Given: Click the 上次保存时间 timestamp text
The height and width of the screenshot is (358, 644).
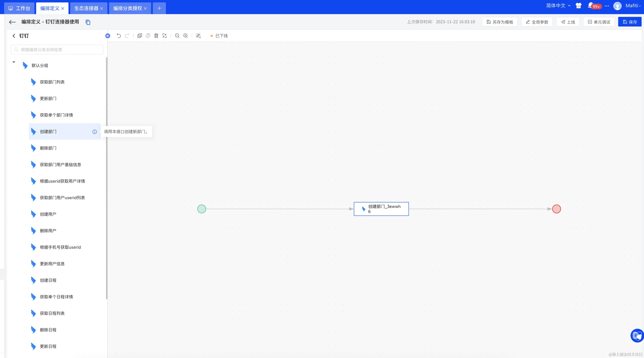Looking at the screenshot, I should 441,22.
